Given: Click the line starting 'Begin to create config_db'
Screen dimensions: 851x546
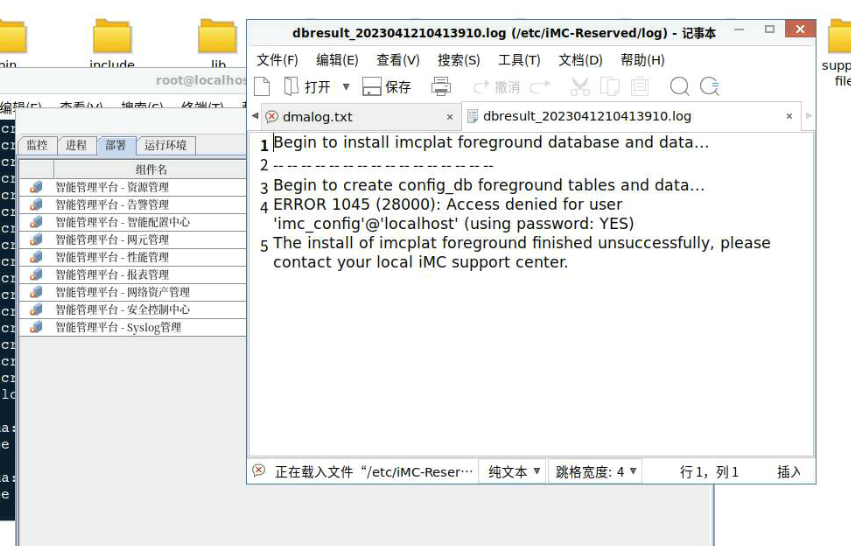Looking at the screenshot, I should (x=488, y=185).
